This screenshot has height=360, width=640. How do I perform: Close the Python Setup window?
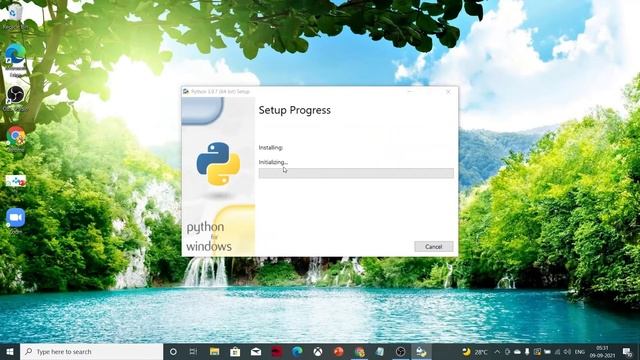448,92
